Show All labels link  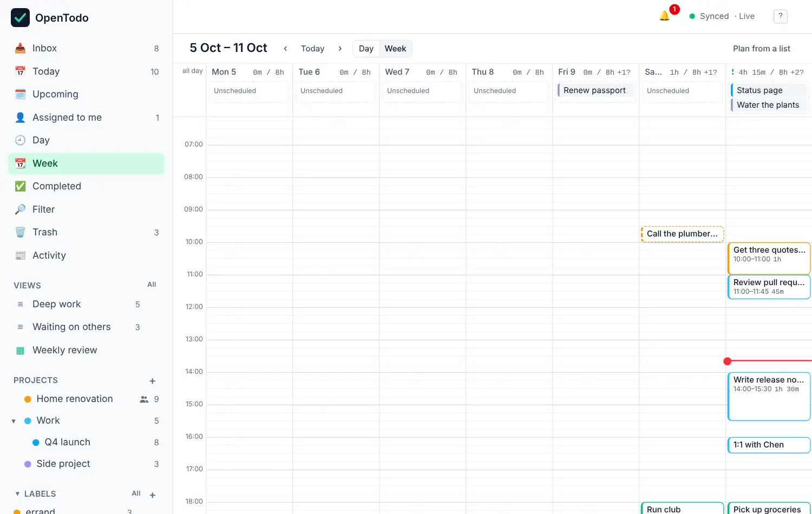point(136,493)
